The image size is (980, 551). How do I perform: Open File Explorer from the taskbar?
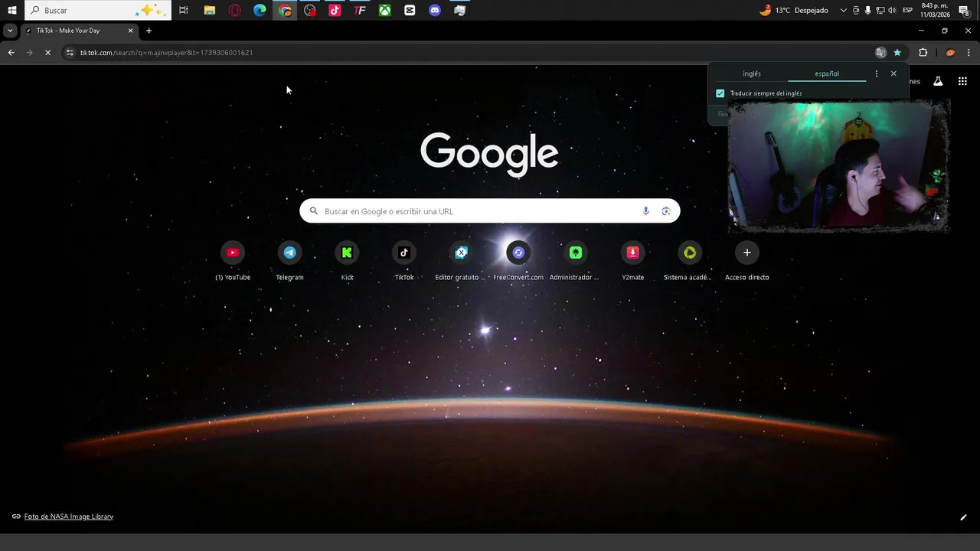point(209,10)
